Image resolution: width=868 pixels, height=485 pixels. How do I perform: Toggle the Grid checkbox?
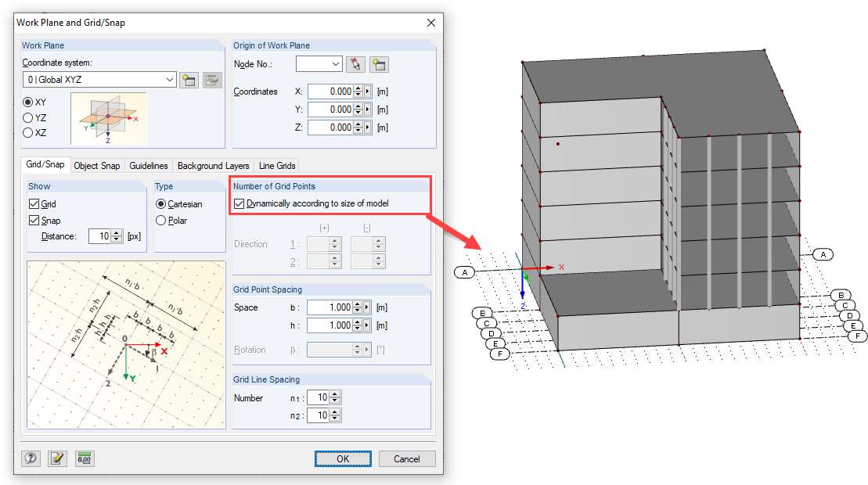tap(34, 204)
